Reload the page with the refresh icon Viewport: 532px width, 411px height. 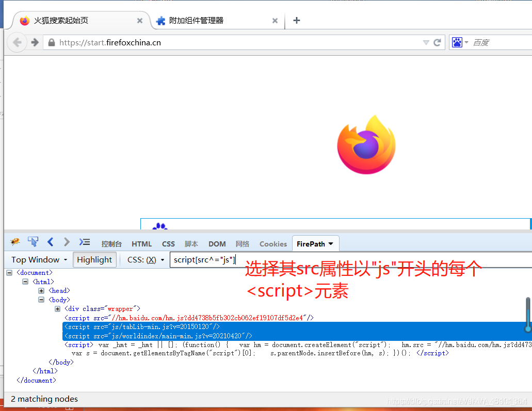tap(438, 42)
